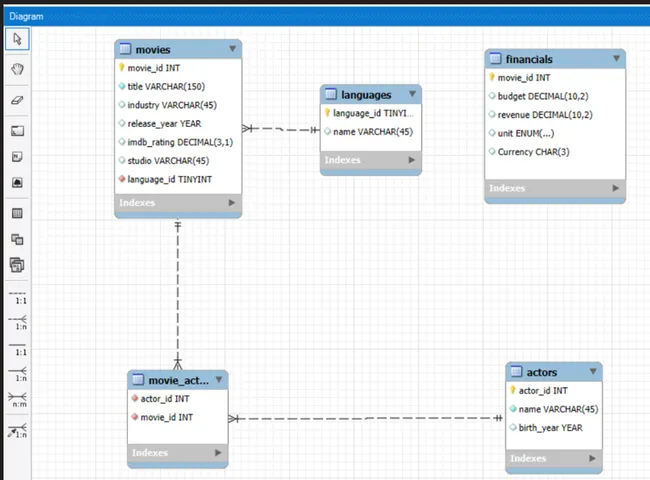
Task: Select the movie_act to actors relationship line
Action: [366, 418]
